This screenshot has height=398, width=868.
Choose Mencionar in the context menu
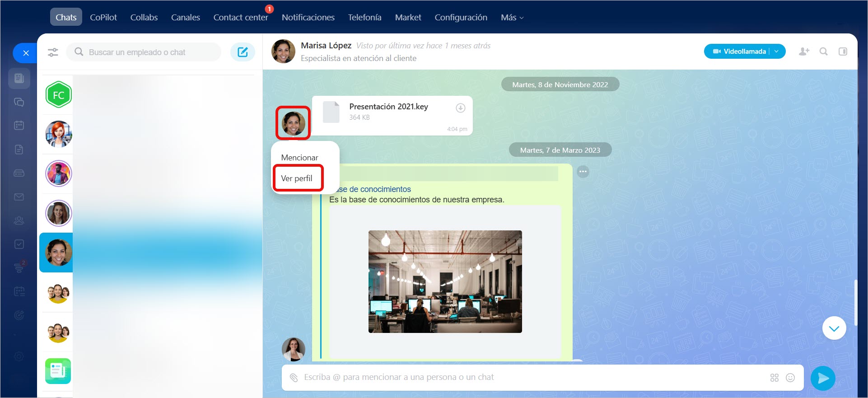[299, 158]
